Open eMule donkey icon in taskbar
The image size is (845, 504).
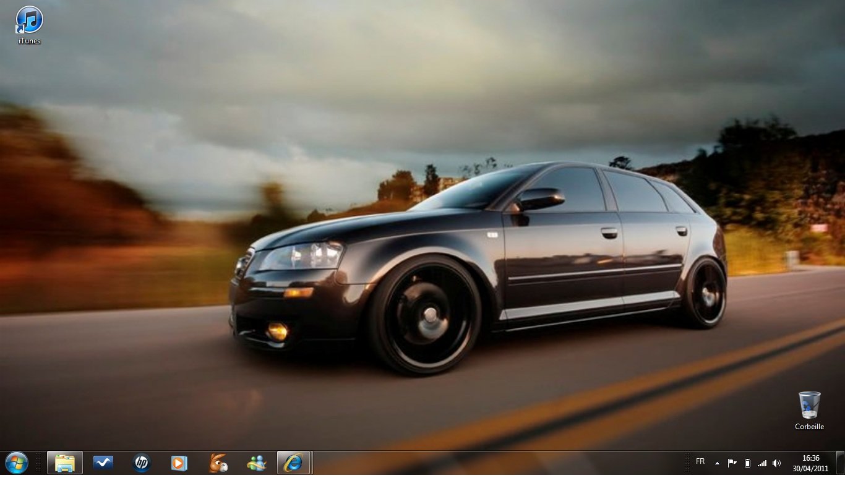click(218, 463)
